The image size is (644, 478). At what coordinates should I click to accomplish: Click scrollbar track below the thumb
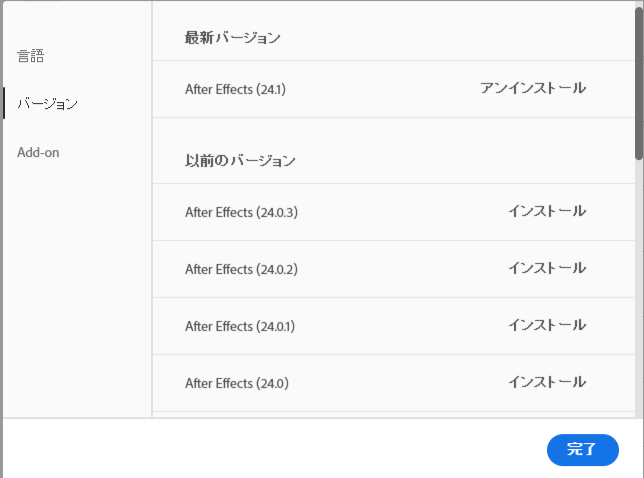click(x=638, y=290)
